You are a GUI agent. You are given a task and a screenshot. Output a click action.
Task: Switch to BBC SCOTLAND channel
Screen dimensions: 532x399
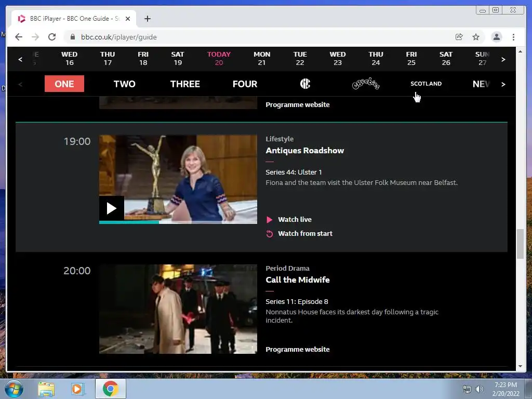[x=426, y=84]
